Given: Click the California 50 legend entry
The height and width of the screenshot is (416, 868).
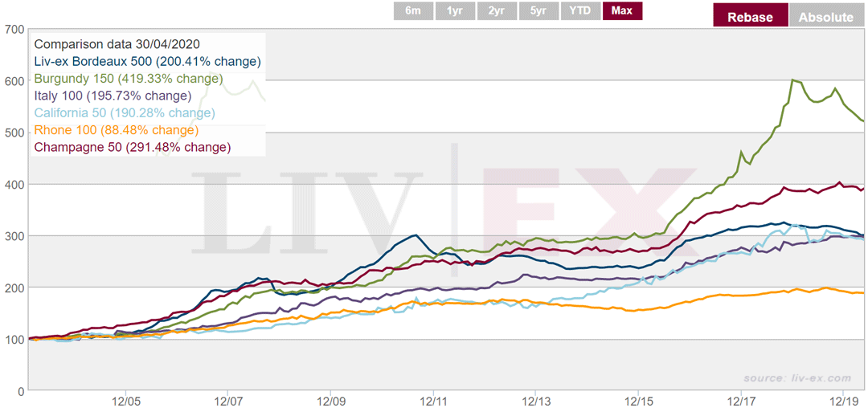Looking at the screenshot, I should point(125,112).
